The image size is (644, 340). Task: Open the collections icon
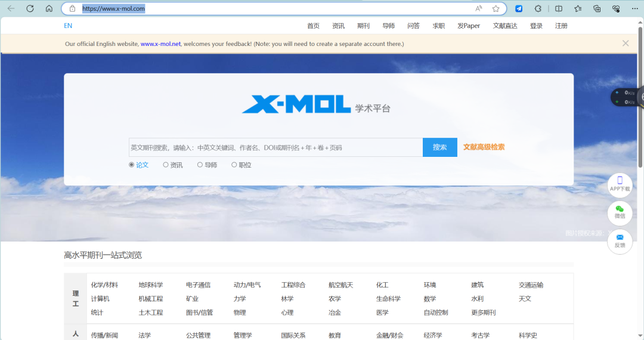(x=597, y=8)
